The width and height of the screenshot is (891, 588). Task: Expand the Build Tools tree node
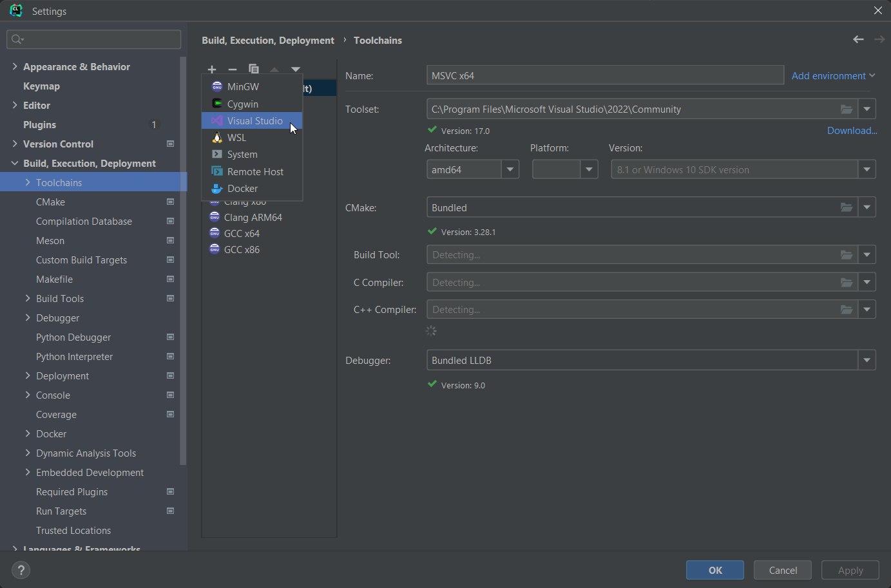pos(28,298)
